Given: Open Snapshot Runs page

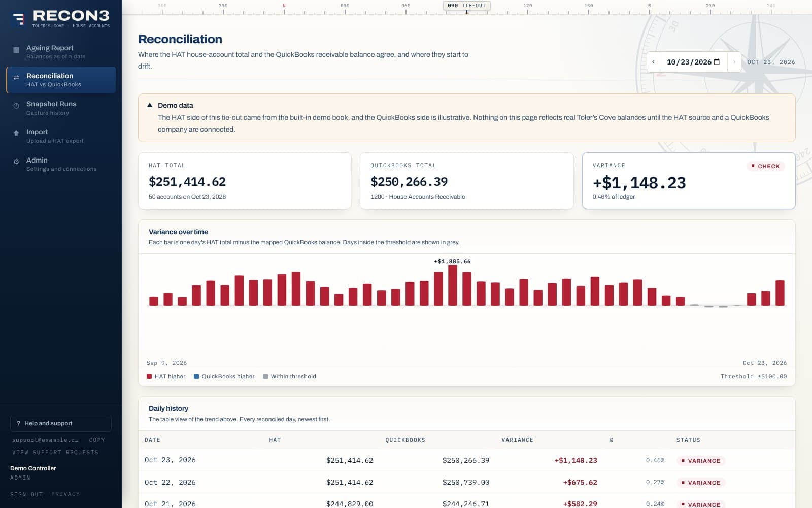Looking at the screenshot, I should click(61, 108).
